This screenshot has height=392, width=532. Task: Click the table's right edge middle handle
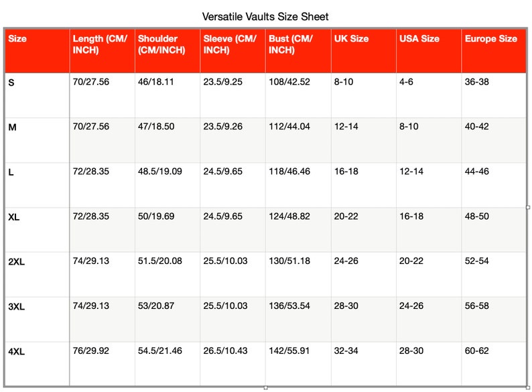(x=527, y=207)
